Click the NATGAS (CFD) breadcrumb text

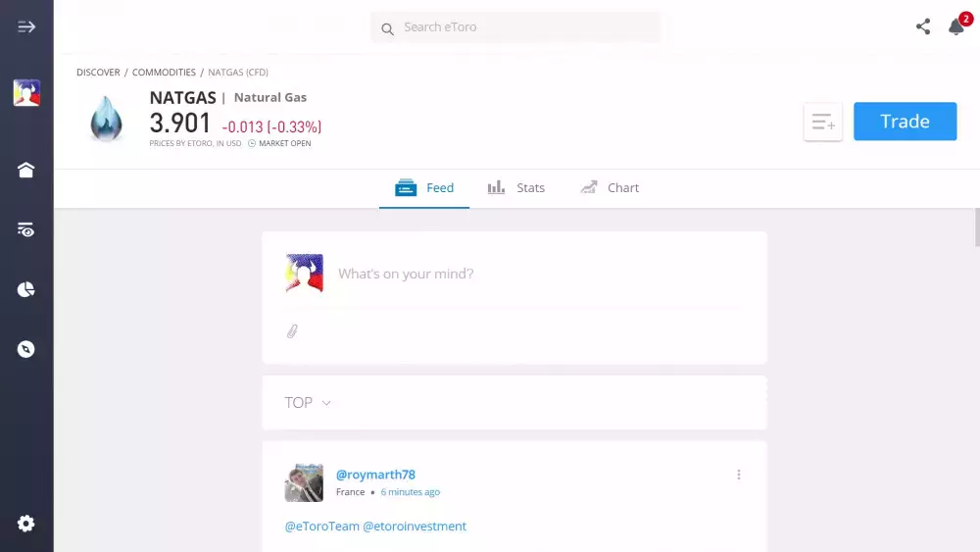point(238,73)
